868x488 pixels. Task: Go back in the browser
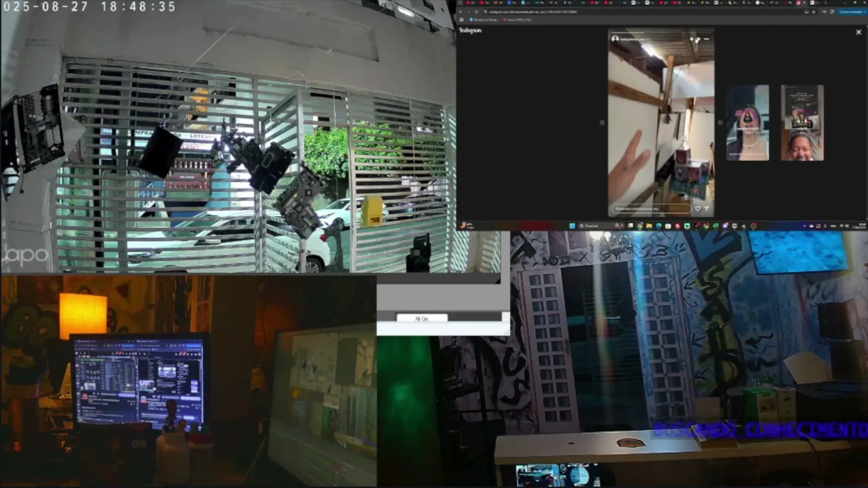(461, 12)
